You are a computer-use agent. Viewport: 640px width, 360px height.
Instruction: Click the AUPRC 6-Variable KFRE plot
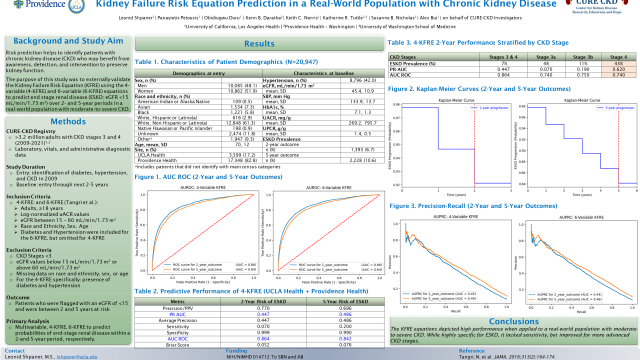coord(576,264)
